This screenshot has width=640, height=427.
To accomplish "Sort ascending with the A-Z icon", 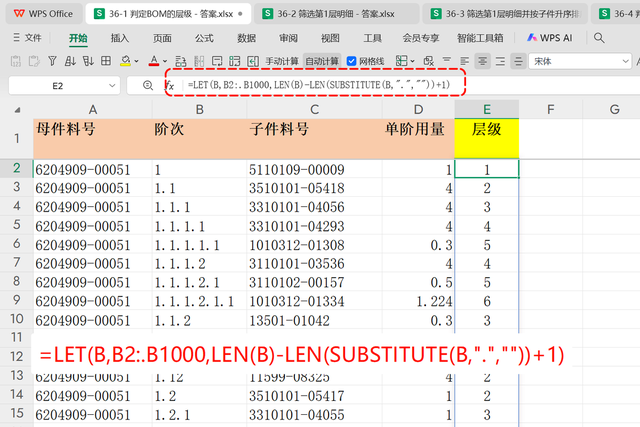I will click(70, 61).
